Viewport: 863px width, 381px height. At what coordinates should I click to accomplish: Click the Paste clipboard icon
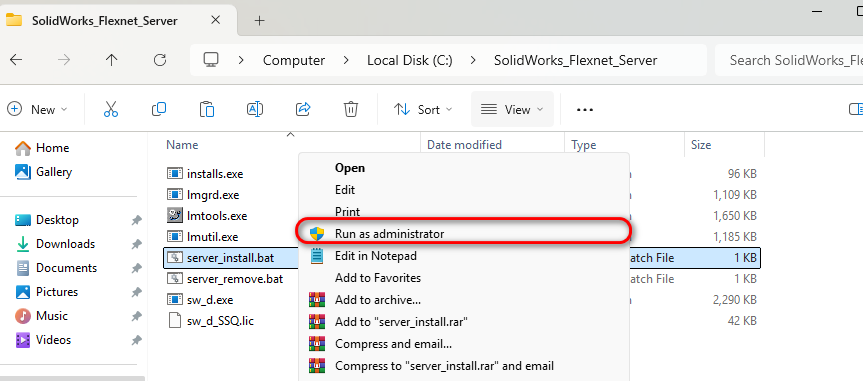tap(206, 109)
